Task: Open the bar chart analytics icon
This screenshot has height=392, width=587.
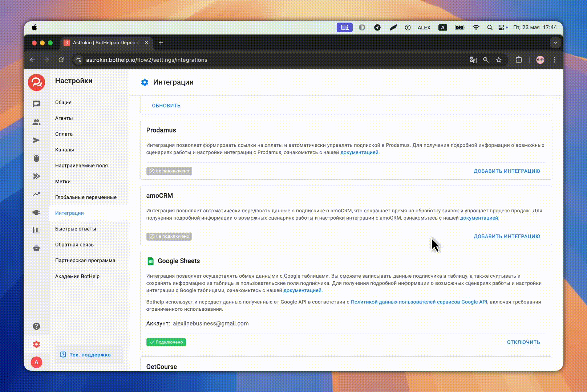Action: click(36, 230)
